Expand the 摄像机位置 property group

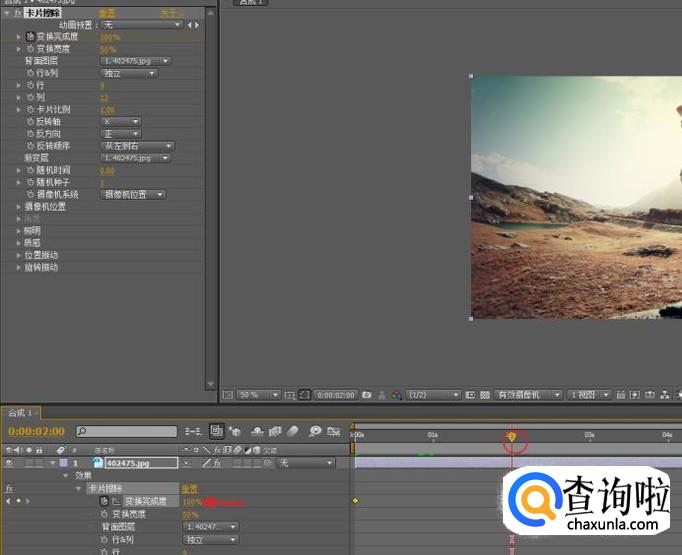pos(18,207)
